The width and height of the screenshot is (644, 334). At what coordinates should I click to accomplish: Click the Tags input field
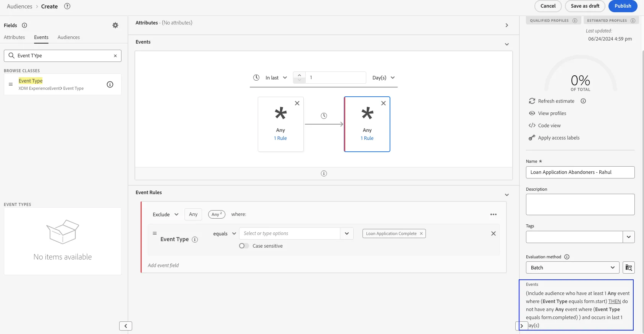(x=574, y=237)
